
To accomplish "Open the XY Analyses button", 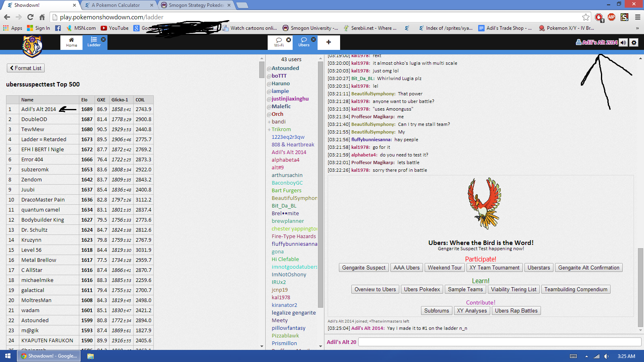I will click(x=472, y=311).
